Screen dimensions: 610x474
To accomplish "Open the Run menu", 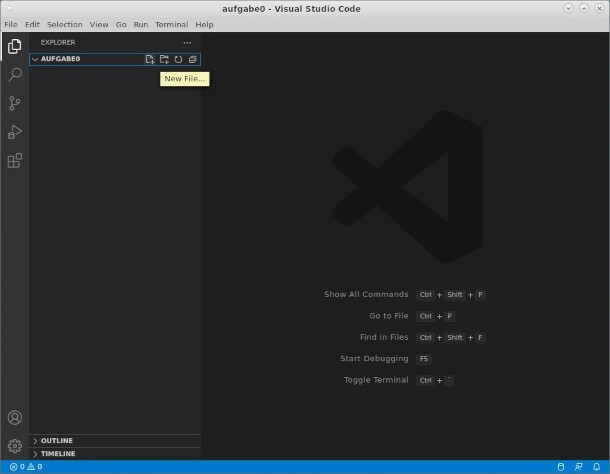I will click(x=140, y=25).
